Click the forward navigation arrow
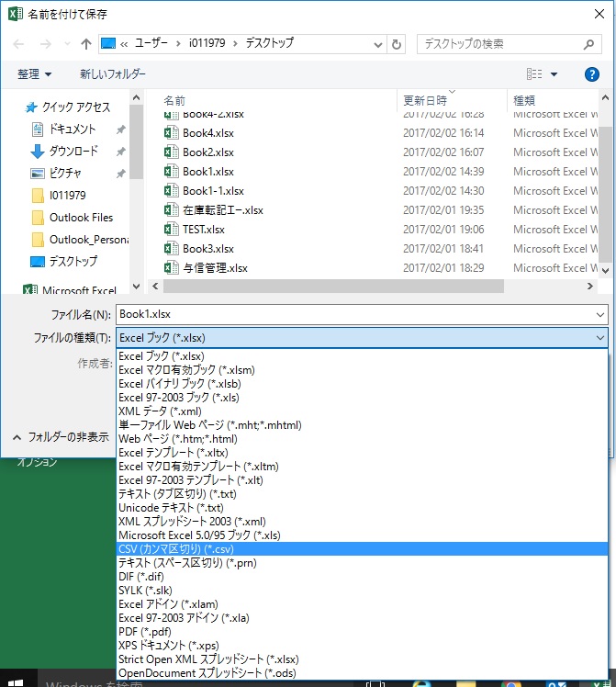The image size is (616, 687). point(46,44)
